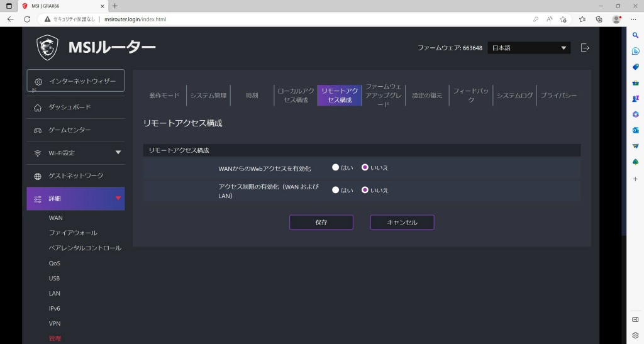Click the browser refresh button

[27, 19]
